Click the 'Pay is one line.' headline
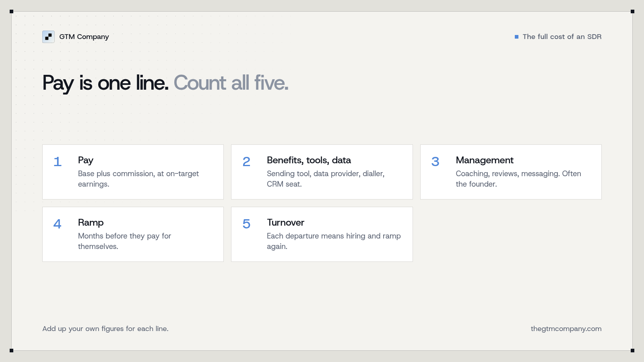644x362 pixels. (105, 83)
